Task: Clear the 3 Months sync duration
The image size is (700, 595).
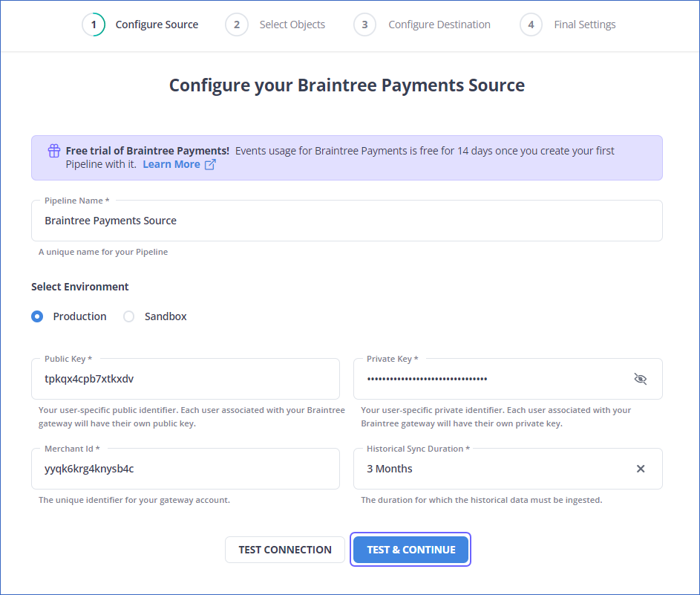Action: tap(640, 469)
